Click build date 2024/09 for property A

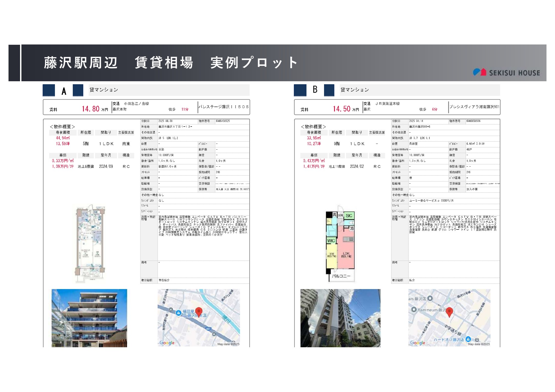tap(106, 166)
